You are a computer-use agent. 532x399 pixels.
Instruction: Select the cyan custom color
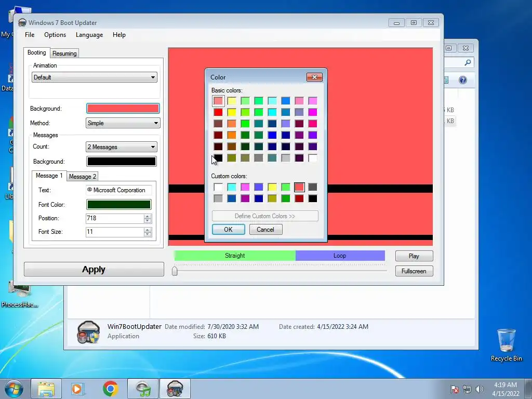pos(232,187)
